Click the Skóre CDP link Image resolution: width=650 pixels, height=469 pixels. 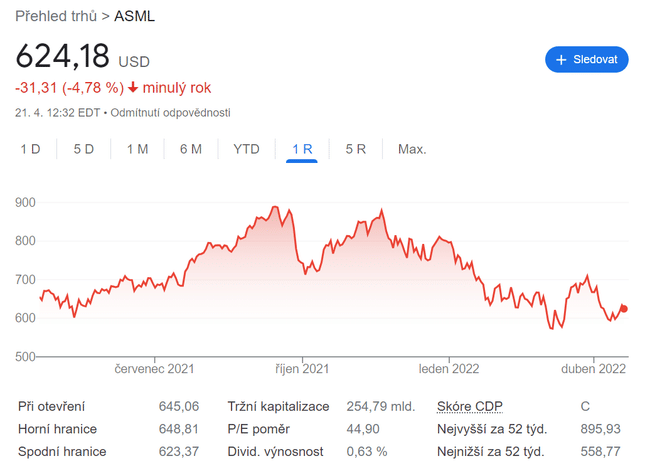470,406
